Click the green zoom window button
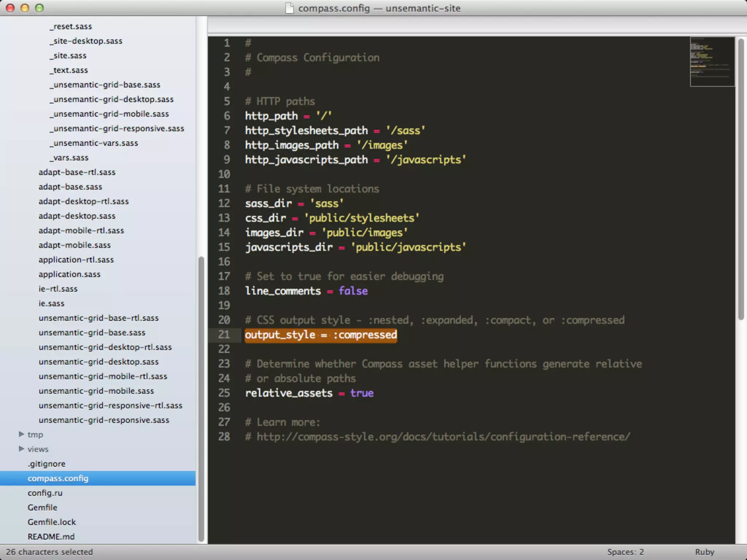The image size is (747, 560). [39, 8]
